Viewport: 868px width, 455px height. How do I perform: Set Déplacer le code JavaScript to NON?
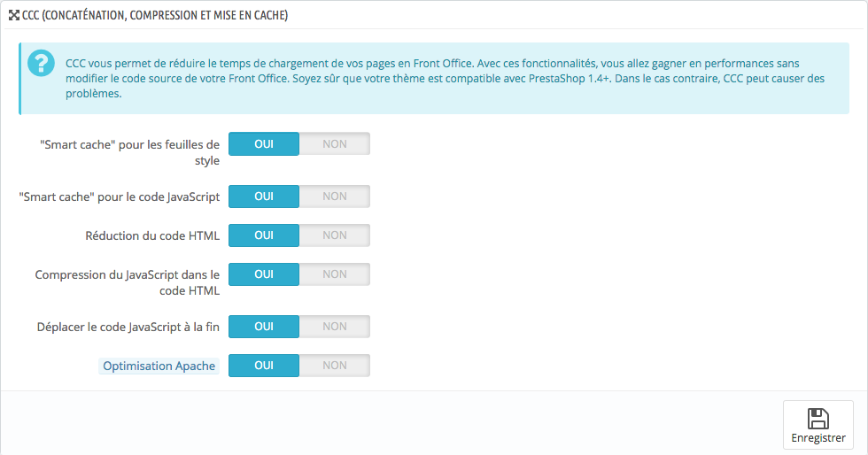point(335,327)
